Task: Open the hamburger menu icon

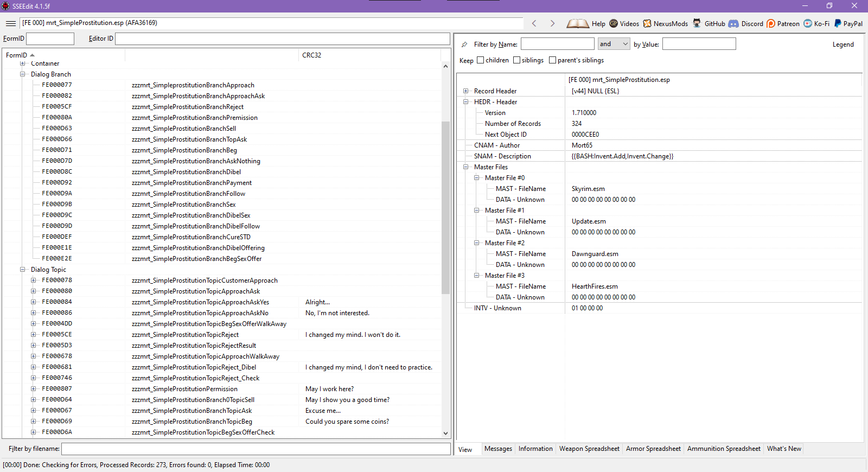Action: pyautogui.click(x=10, y=23)
